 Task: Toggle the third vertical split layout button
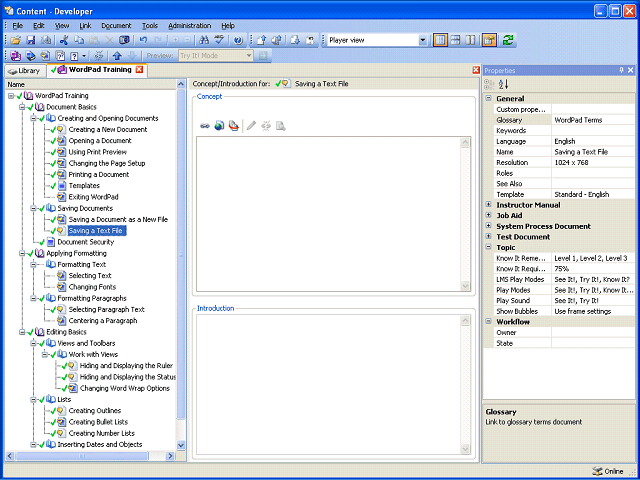pos(471,40)
